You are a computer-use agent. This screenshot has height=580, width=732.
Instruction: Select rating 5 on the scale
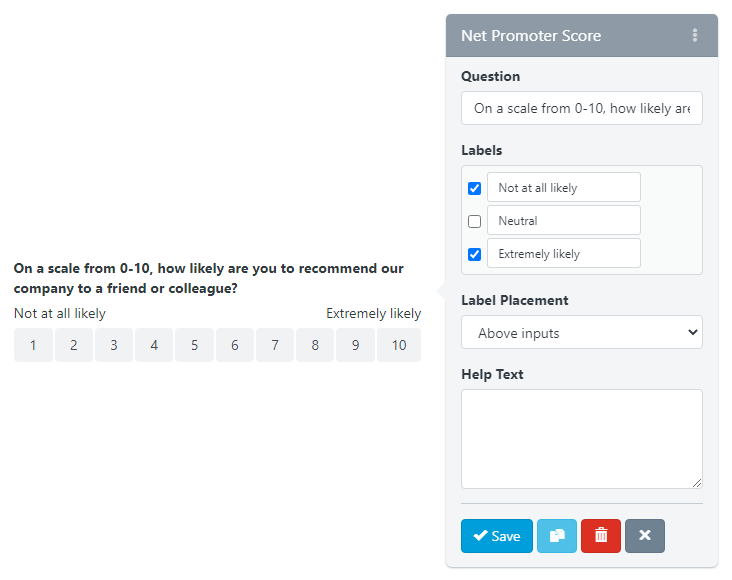coord(195,345)
